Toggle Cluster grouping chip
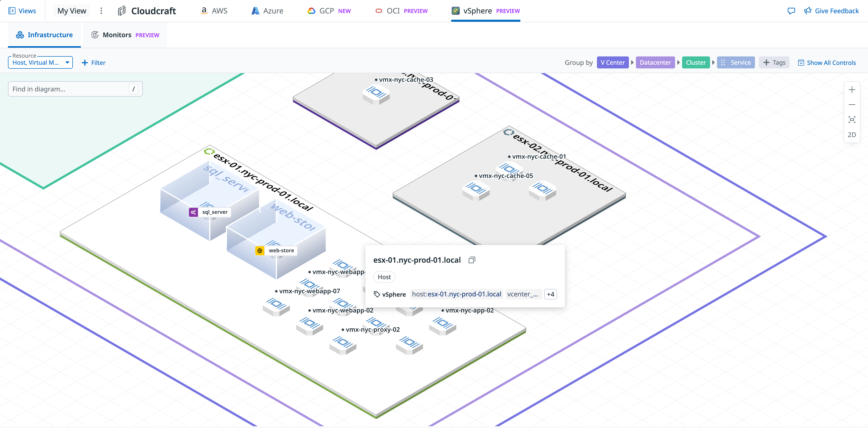 click(x=696, y=62)
